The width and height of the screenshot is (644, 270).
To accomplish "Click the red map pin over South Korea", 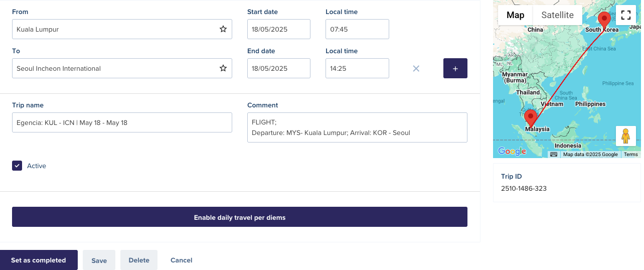I will coord(605,20).
